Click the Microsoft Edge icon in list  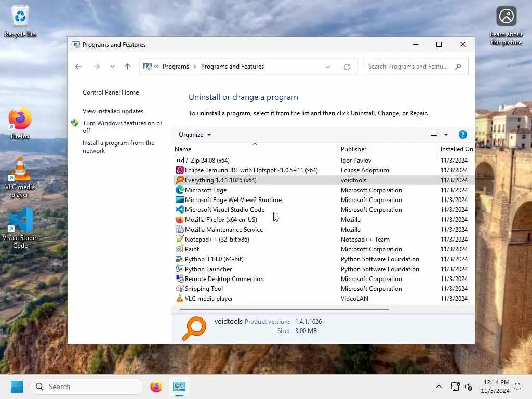coord(179,190)
